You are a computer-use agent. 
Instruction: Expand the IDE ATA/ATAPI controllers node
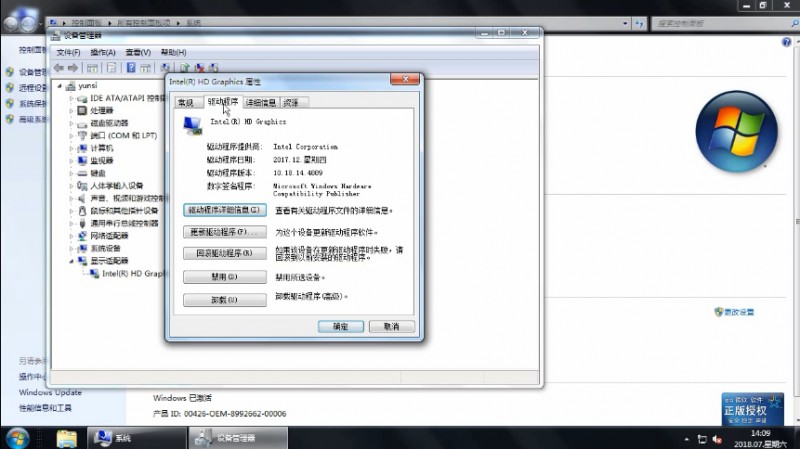(x=71, y=98)
